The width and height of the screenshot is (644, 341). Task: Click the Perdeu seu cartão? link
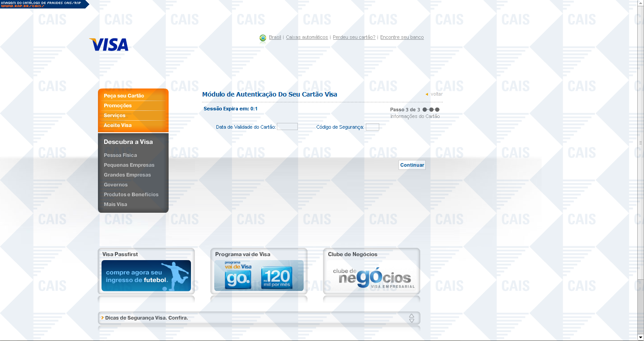(354, 38)
